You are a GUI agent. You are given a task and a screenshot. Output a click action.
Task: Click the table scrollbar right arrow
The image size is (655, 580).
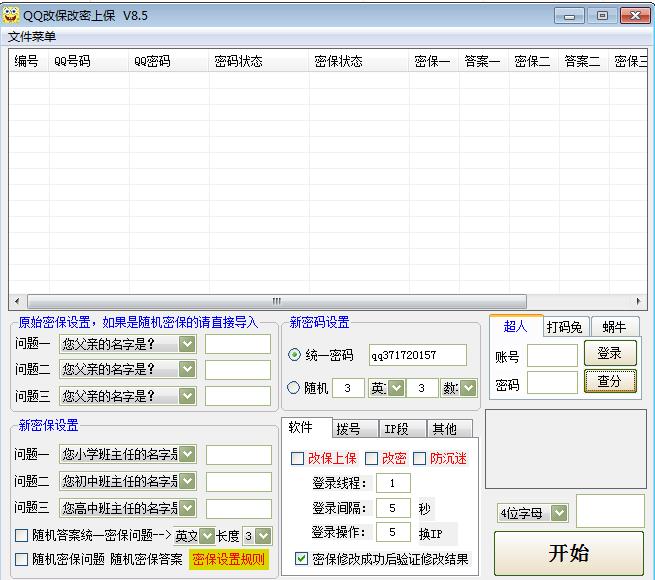coord(638,301)
